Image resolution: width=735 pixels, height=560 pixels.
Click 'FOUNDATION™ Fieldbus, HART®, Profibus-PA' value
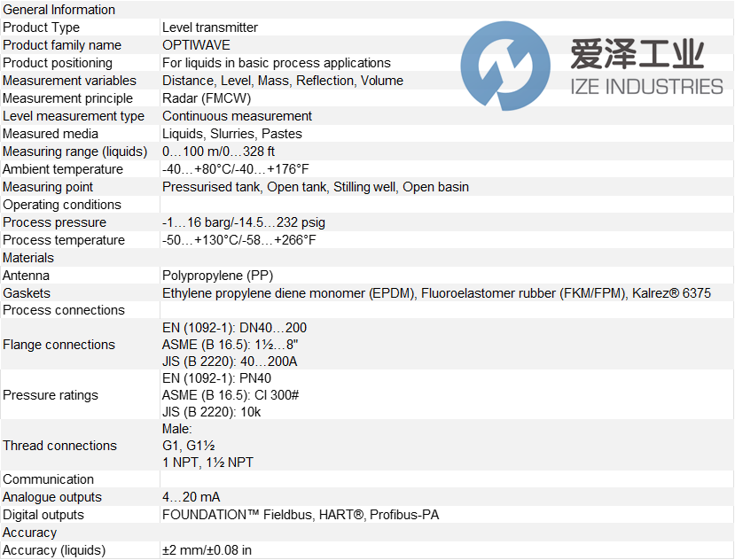(301, 515)
